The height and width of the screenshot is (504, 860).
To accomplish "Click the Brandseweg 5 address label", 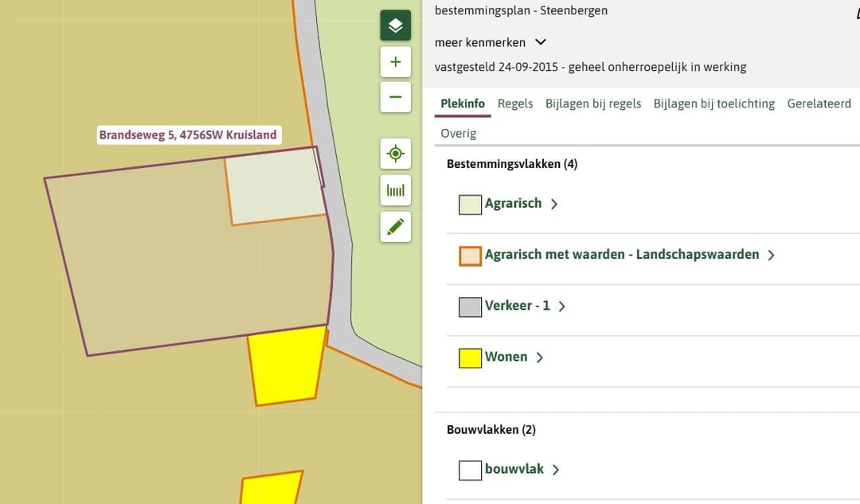I will (188, 135).
